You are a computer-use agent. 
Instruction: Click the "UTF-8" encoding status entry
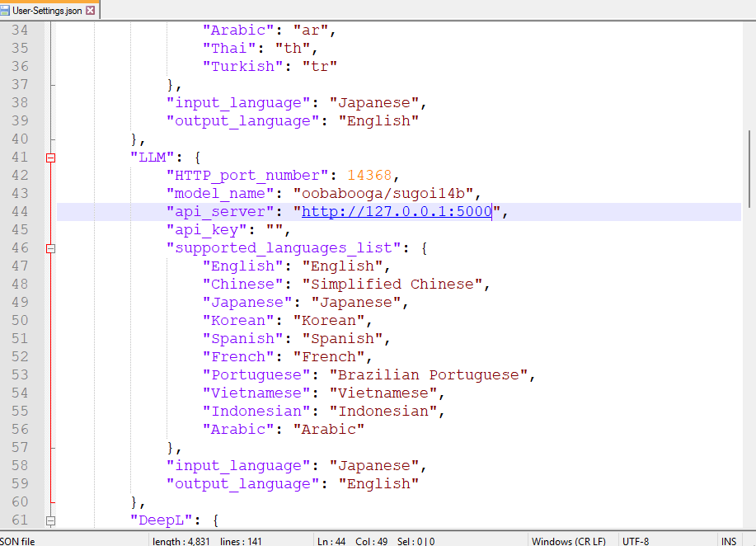[636, 541]
